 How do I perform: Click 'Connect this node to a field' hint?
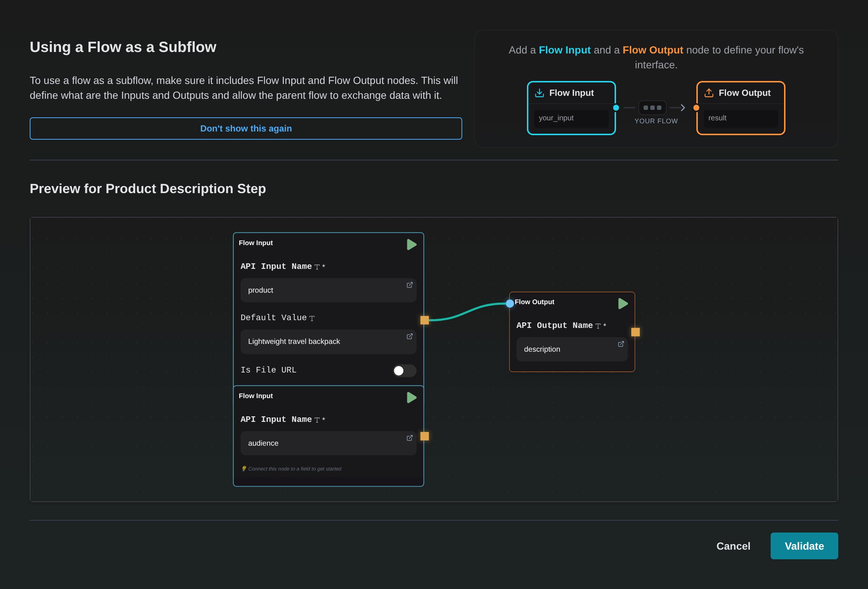pos(291,469)
